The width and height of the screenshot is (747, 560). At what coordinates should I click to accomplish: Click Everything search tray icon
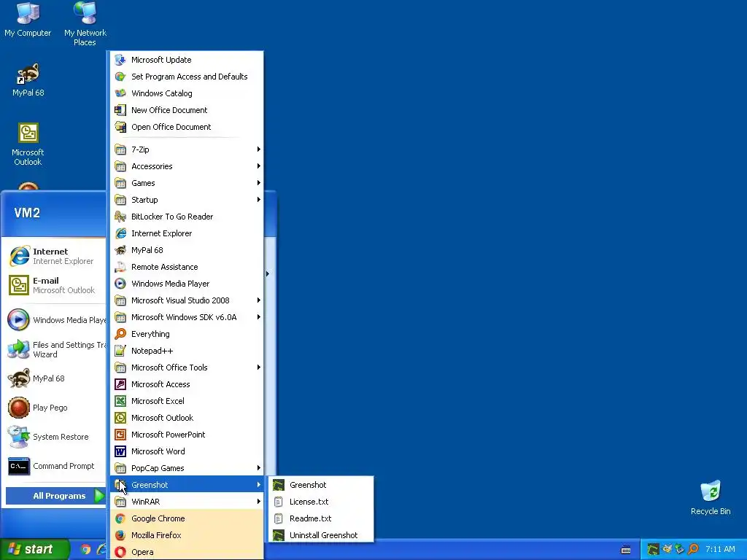pos(694,550)
